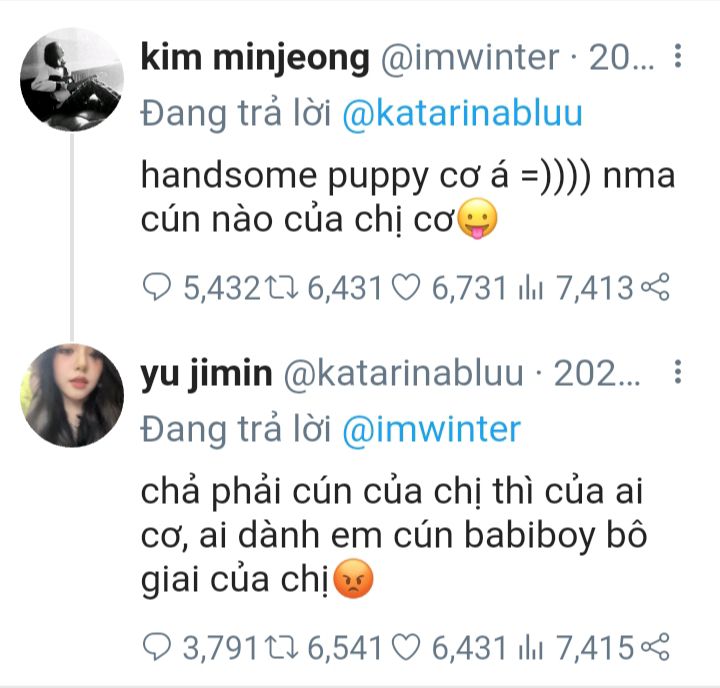Open the @katarinabluu mention link in first tweet

tap(462, 113)
